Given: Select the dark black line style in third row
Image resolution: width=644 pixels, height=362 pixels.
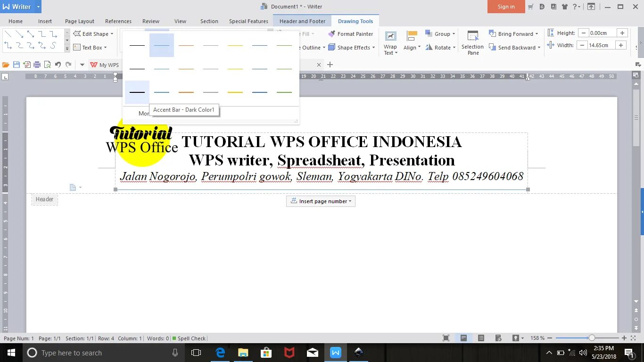Looking at the screenshot, I should click(x=137, y=92).
